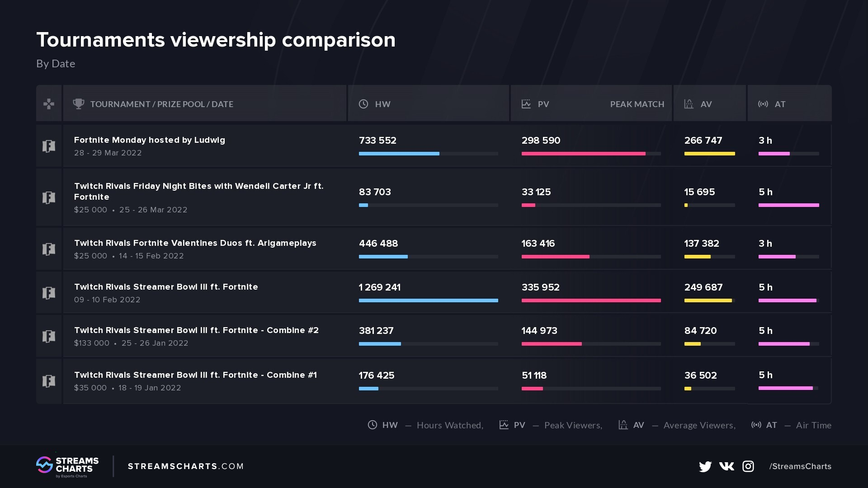Click yellow AV bar for Valentines Duos
The height and width of the screenshot is (488, 868).
[x=698, y=257]
